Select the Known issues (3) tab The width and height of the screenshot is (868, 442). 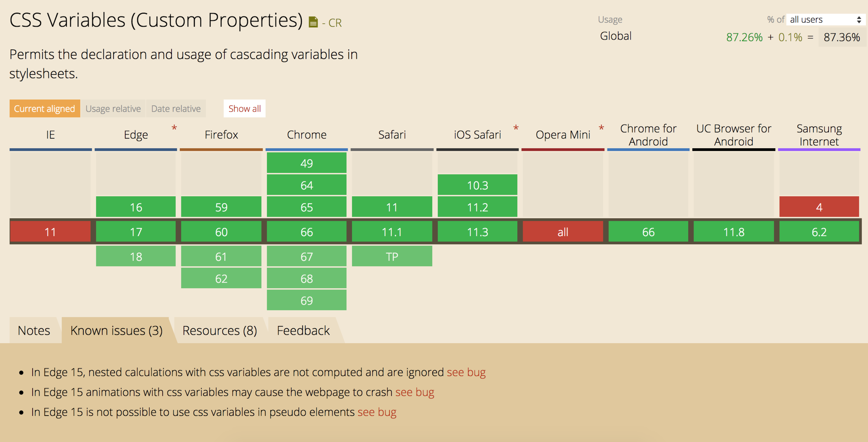(116, 331)
